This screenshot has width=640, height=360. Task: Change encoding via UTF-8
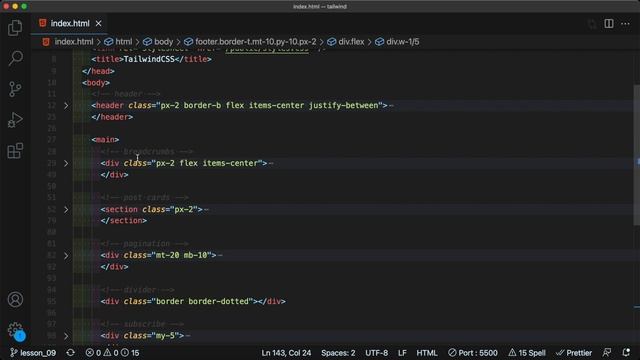[x=376, y=353]
